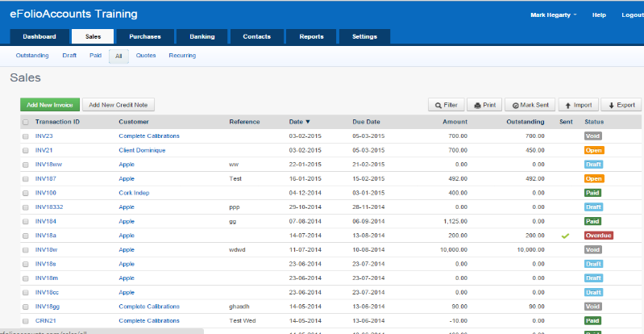Sort by Customer column header
Screen dimensions: 644x334
coord(134,122)
